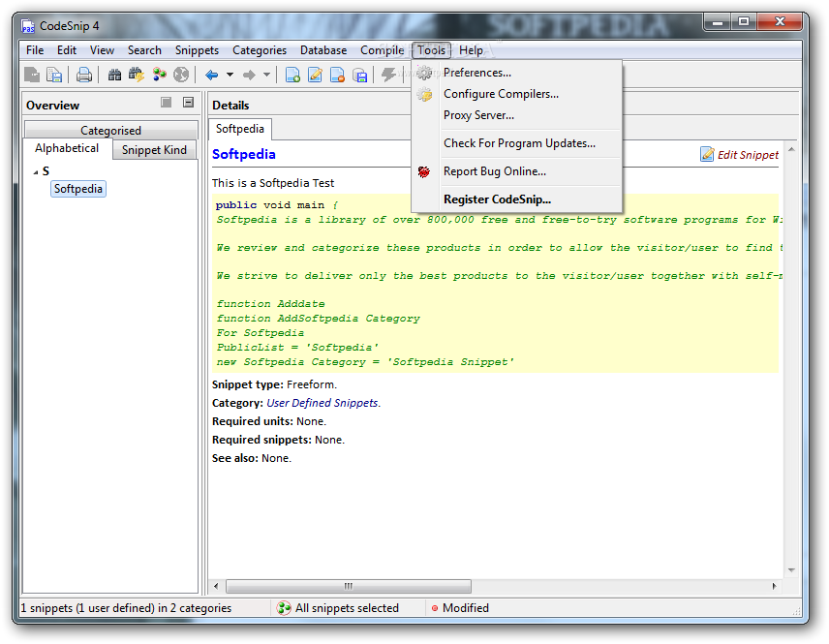Click the Delete Snippet page-minus icon
The width and height of the screenshot is (829, 644).
point(337,75)
